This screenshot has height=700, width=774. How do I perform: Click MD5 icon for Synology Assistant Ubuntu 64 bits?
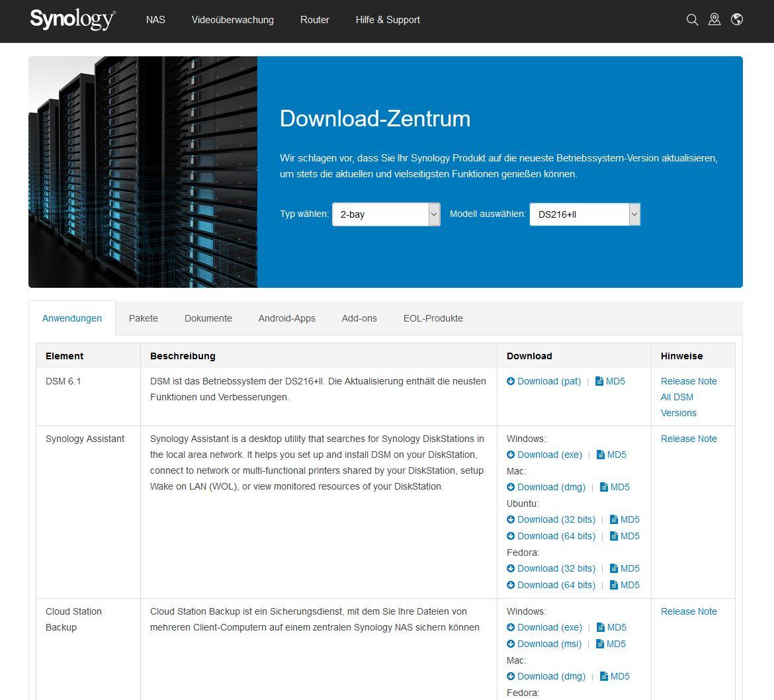(x=614, y=536)
